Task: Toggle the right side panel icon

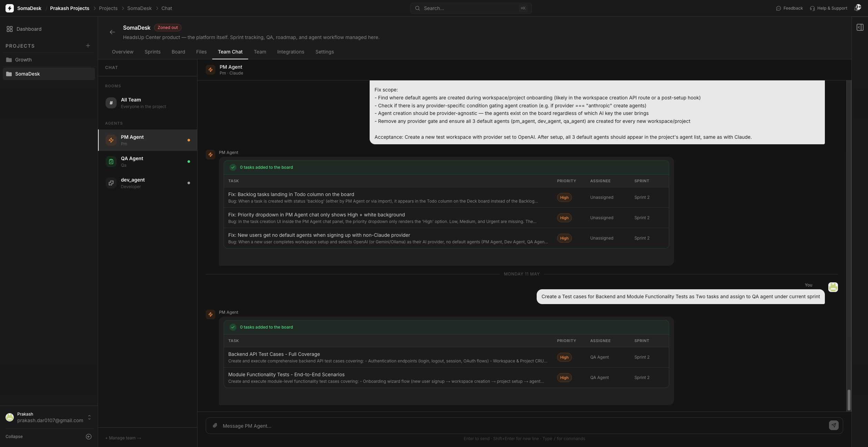Action: coord(860,27)
